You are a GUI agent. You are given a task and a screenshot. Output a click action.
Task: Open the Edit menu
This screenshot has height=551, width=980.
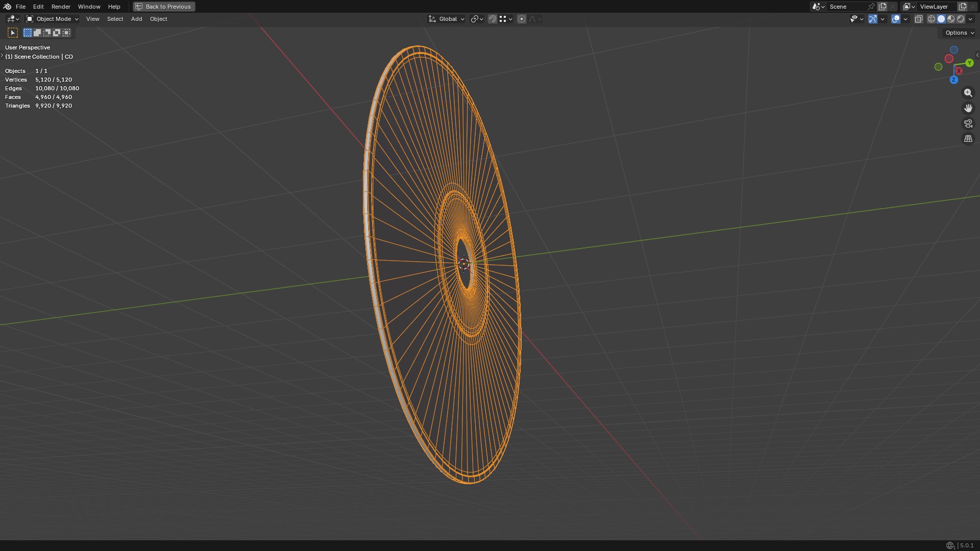38,7
